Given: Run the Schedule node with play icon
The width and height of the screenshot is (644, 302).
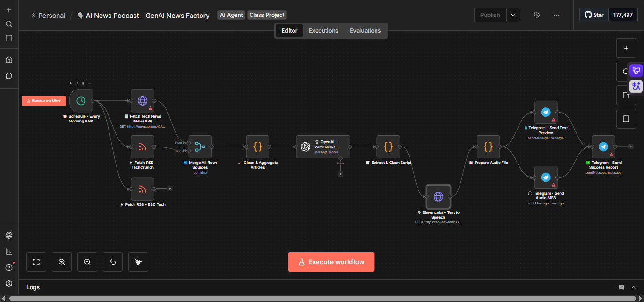Looking at the screenshot, I should point(71,83).
